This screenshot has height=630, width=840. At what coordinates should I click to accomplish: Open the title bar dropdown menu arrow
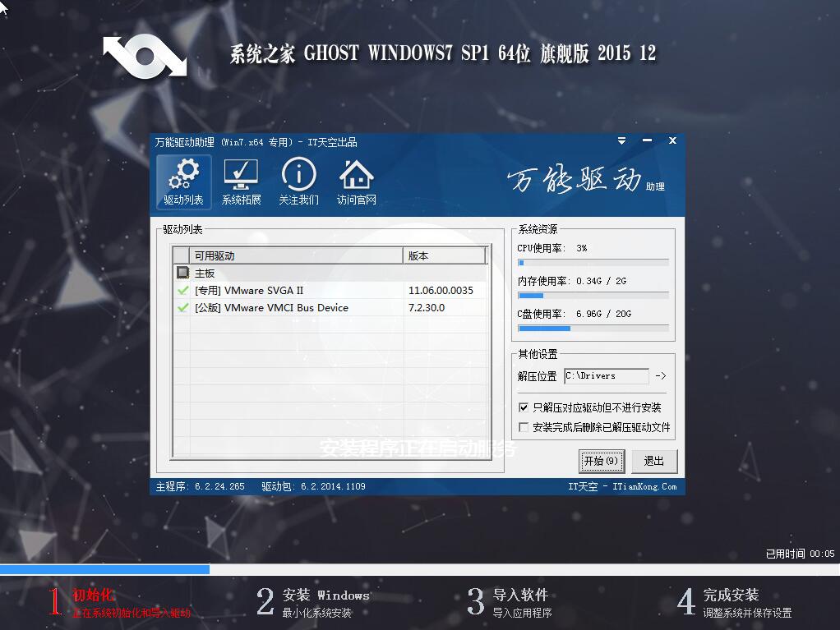621,140
